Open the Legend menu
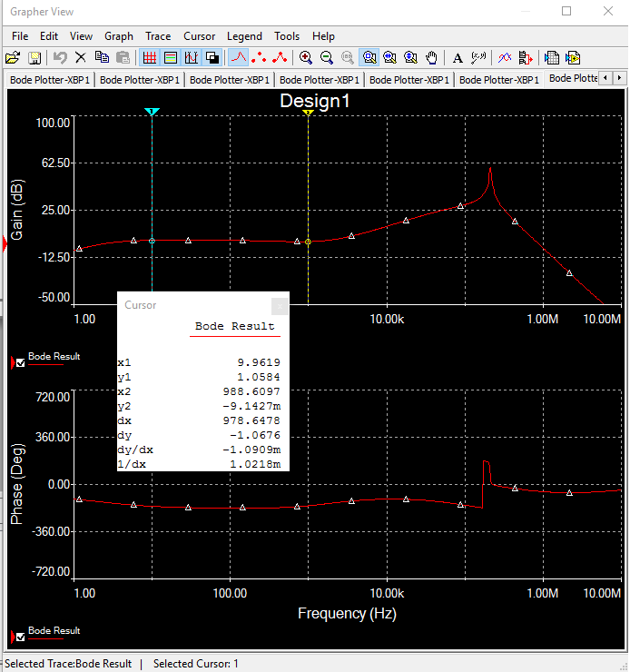This screenshot has width=630, height=672. pyautogui.click(x=244, y=36)
